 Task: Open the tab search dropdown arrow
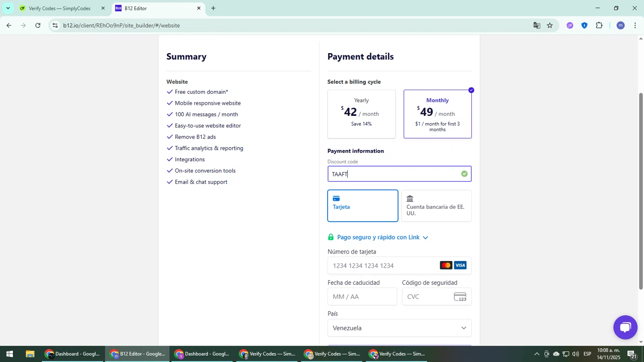tap(8, 8)
